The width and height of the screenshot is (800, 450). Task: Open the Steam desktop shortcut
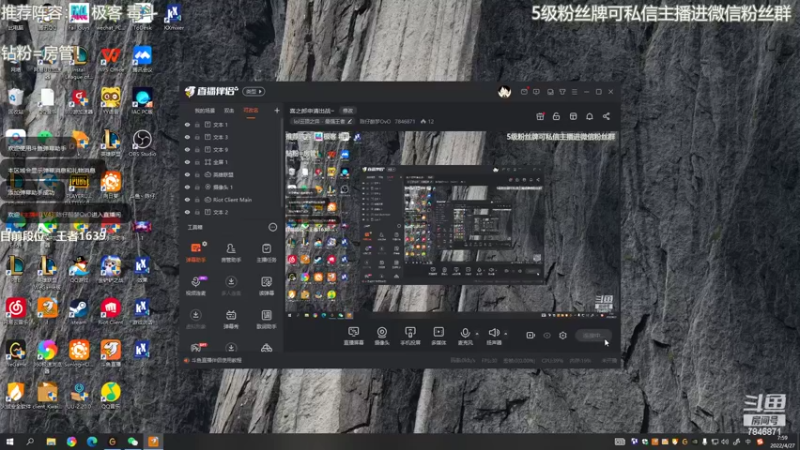(x=79, y=311)
